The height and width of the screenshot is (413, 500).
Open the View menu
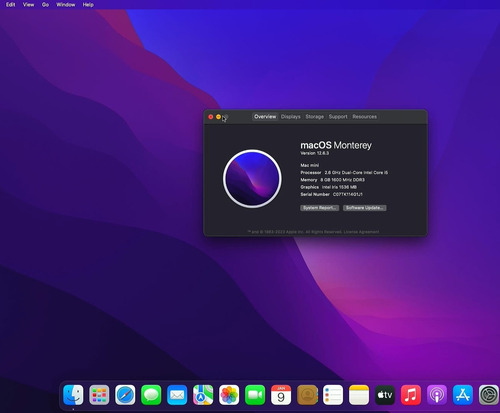[28, 5]
